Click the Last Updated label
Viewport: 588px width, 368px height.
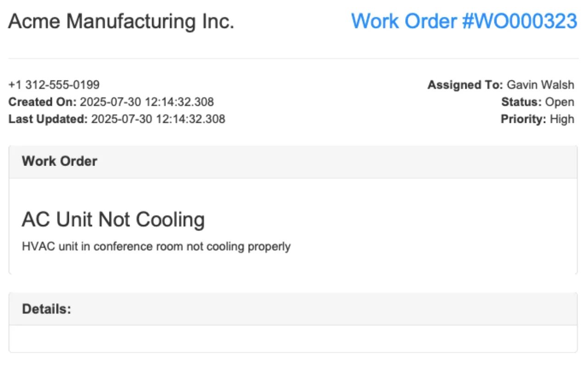48,119
